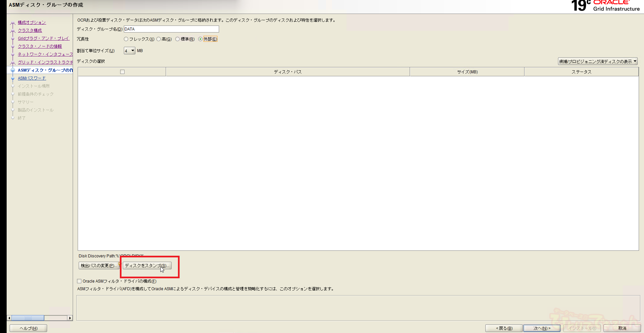
Task: Open the クラスタ構成 step link
Action: click(x=30, y=31)
